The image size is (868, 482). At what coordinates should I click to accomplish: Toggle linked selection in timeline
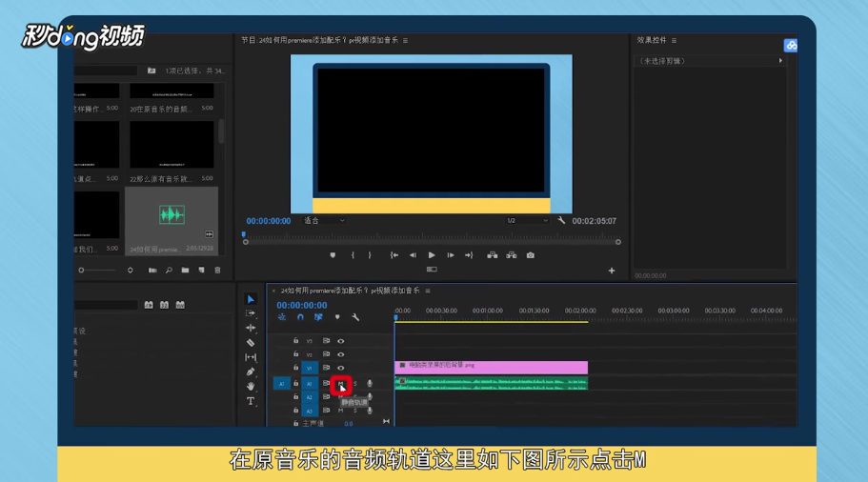pos(318,317)
